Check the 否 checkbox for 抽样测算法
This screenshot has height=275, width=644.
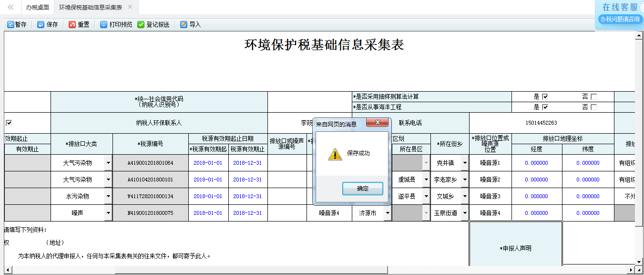(x=593, y=96)
